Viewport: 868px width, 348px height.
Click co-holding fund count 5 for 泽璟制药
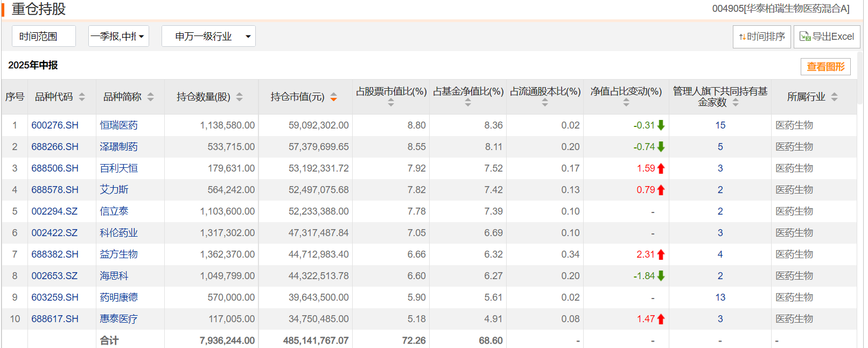(720, 147)
